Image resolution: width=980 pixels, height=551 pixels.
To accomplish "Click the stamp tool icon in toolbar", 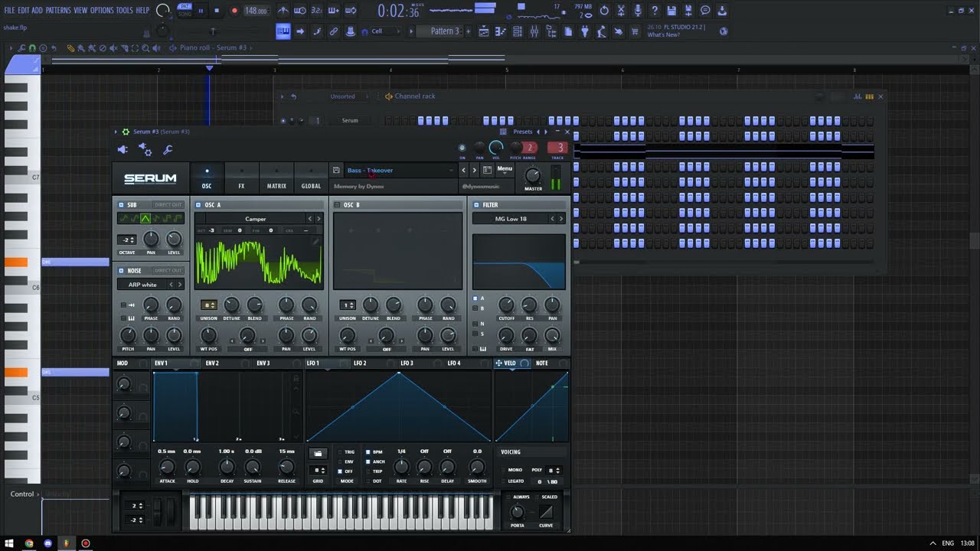I will [x=351, y=31].
